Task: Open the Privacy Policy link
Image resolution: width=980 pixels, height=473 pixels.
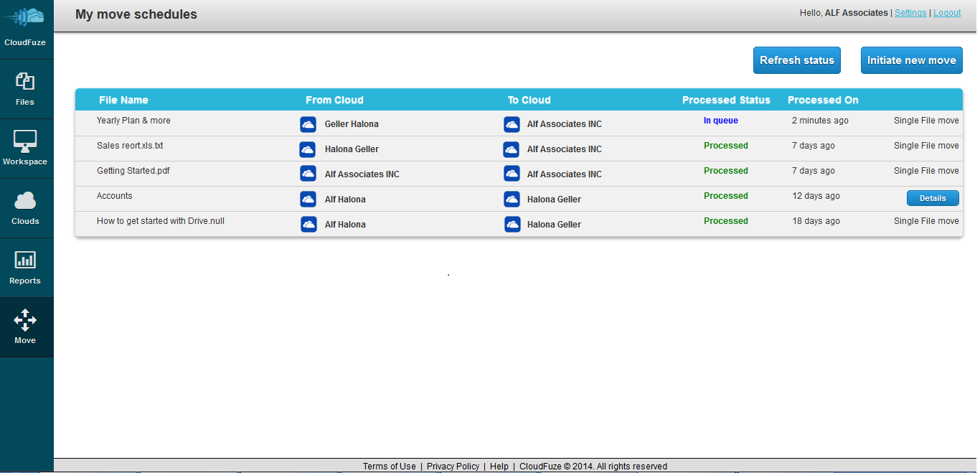Action: point(453,467)
